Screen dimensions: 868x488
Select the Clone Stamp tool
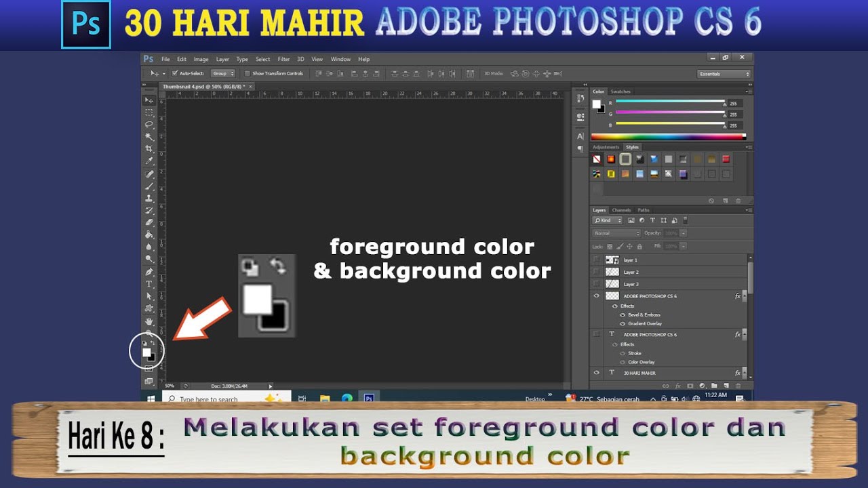(x=149, y=199)
